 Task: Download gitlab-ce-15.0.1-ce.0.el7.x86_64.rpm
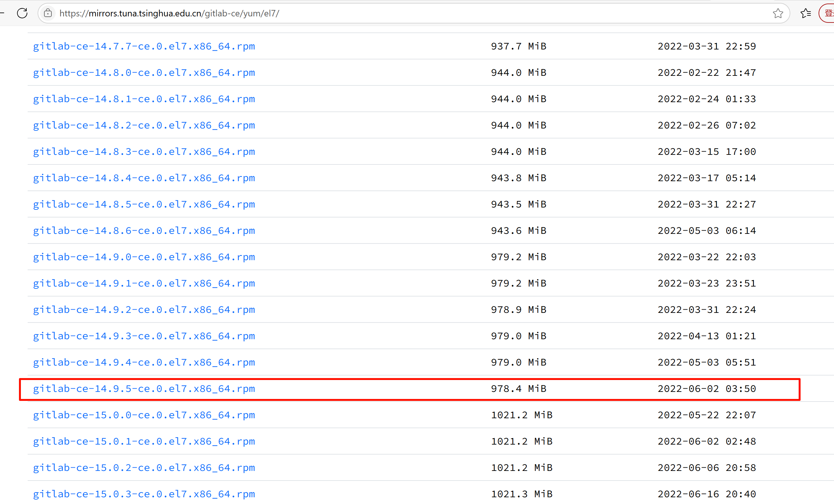coord(144,442)
